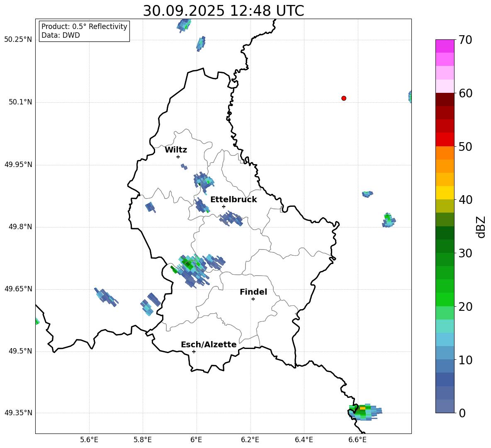Click the yellow colorbar segment above 40
The height and width of the screenshot is (448, 491).
(445, 193)
